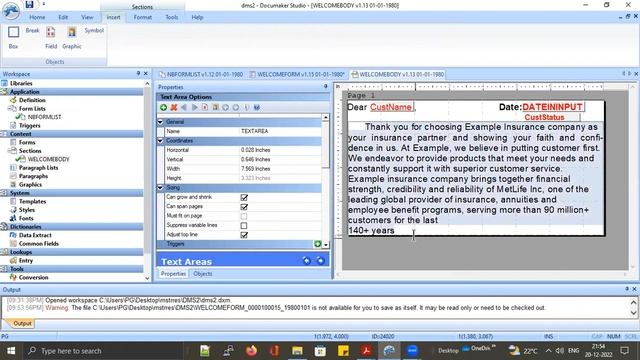Click the Windows search box on the taskbar
The height and width of the screenshot is (360, 640).
[x=103, y=351]
